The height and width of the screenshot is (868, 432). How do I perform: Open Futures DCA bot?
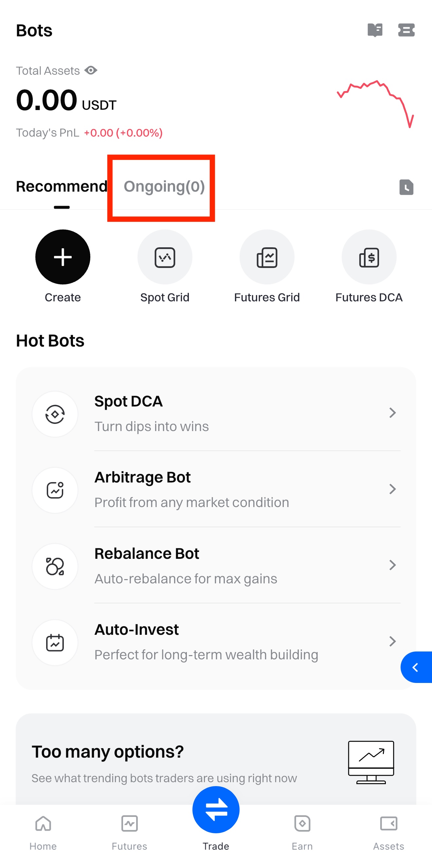pyautogui.click(x=369, y=257)
